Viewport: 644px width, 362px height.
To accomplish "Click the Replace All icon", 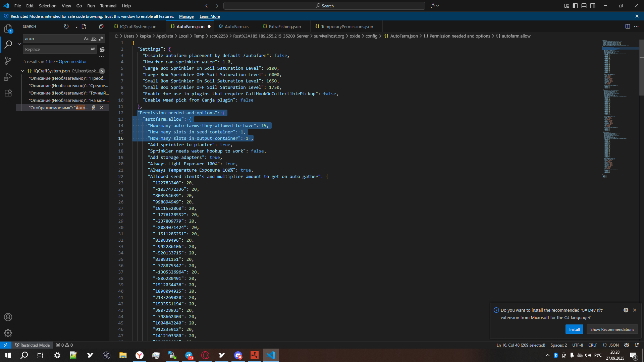I will click(102, 49).
